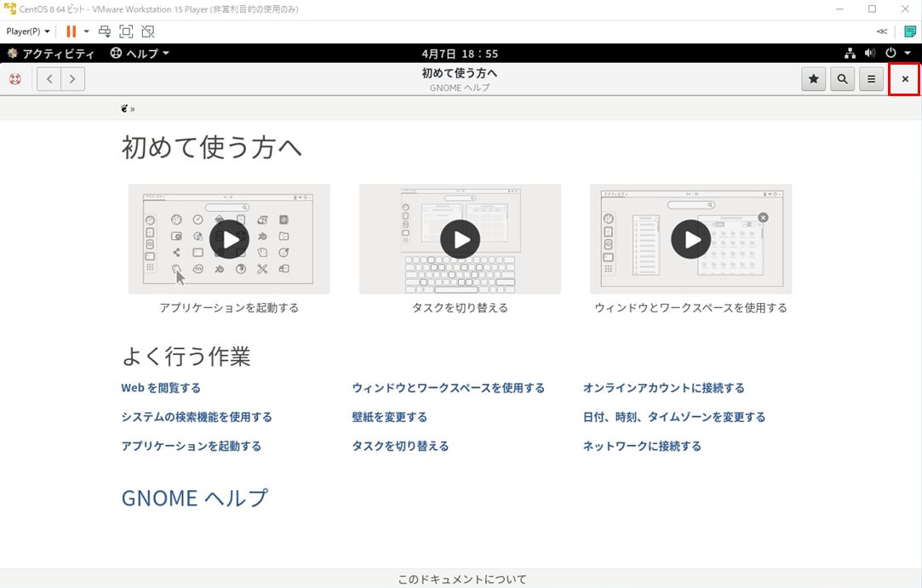
Task: Click the clock 4月7日 18:55
Action: [460, 54]
